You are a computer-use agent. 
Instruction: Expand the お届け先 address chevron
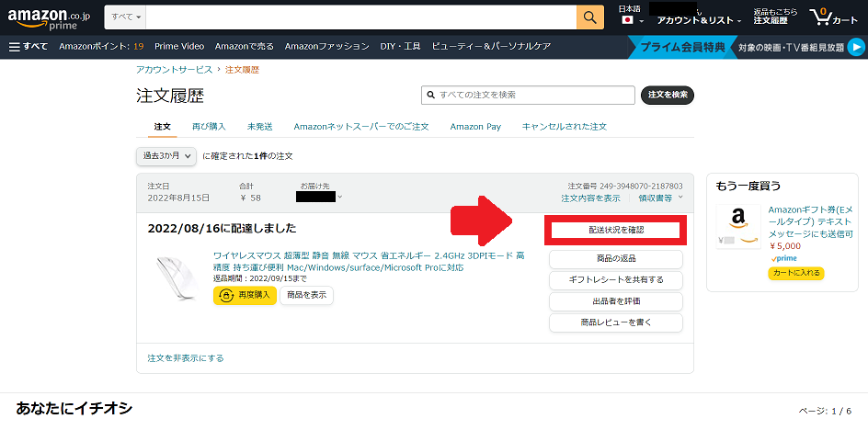click(340, 197)
